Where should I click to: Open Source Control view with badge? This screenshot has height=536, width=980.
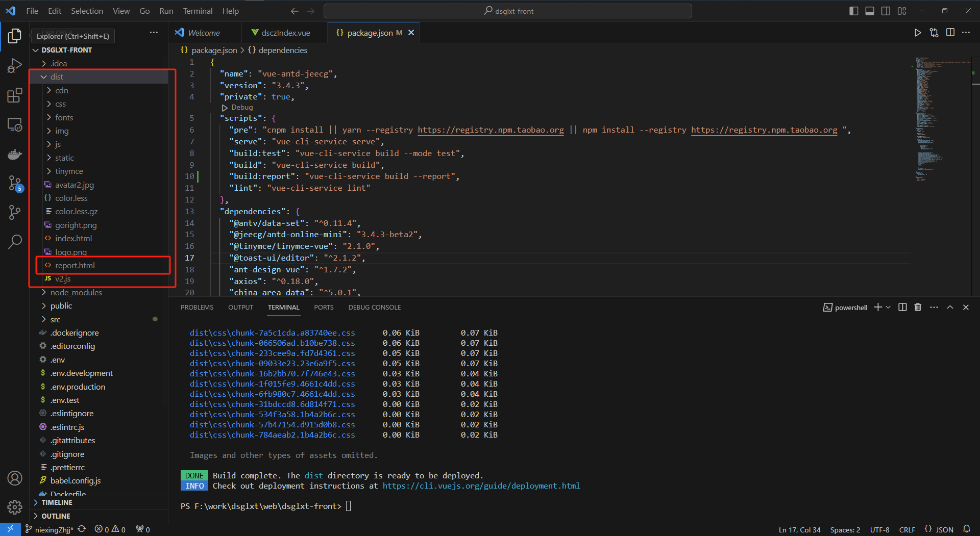15,184
